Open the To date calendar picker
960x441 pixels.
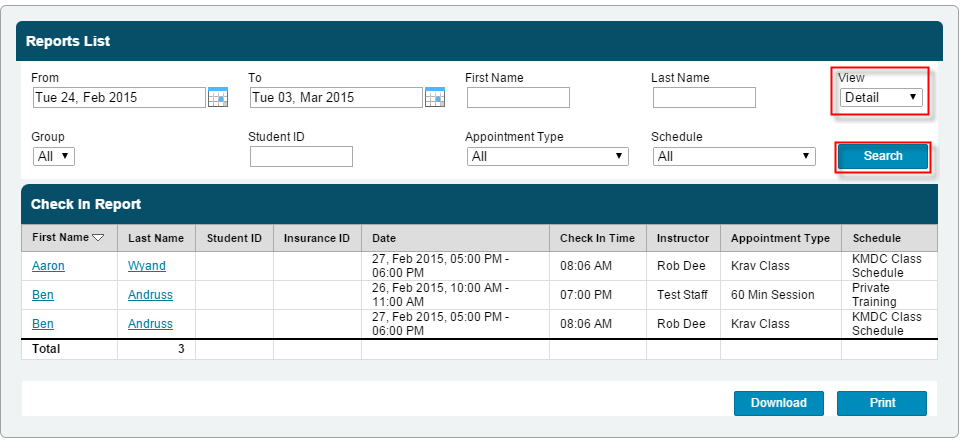coord(435,98)
